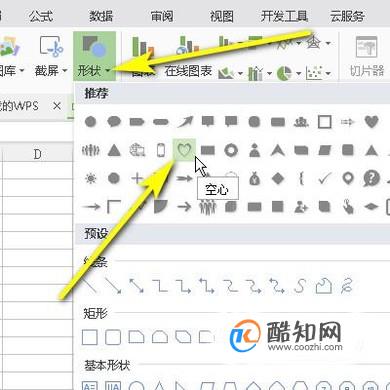Select the sun shape
390x390 pixels.
click(x=90, y=178)
